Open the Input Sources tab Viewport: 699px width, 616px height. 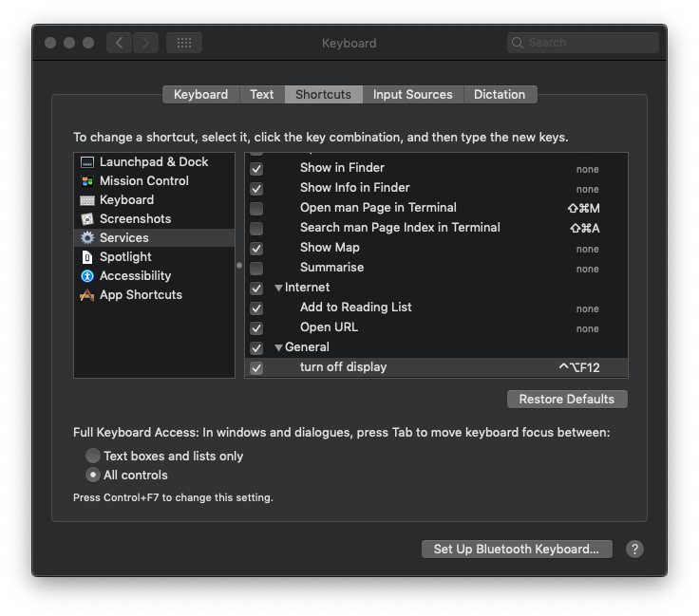tap(413, 94)
